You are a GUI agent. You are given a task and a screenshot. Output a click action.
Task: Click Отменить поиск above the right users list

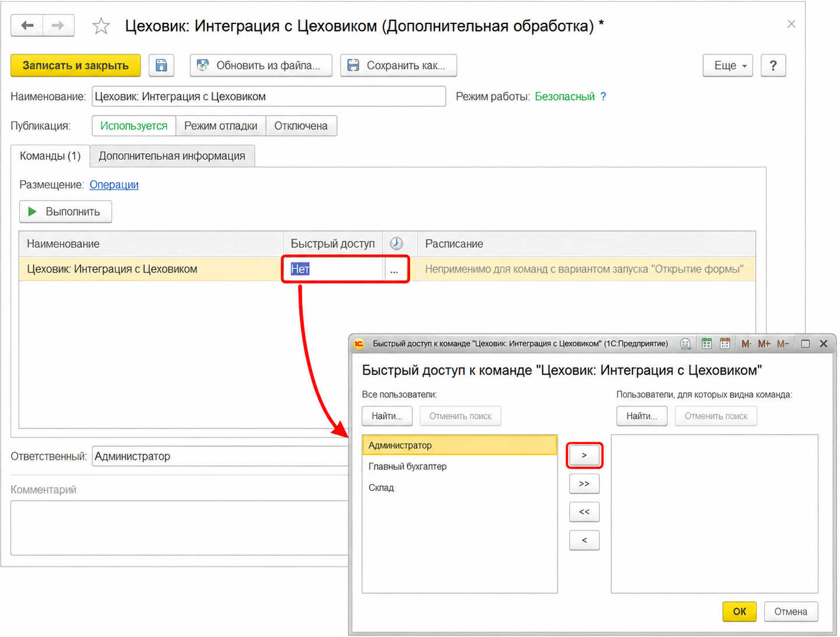click(716, 416)
